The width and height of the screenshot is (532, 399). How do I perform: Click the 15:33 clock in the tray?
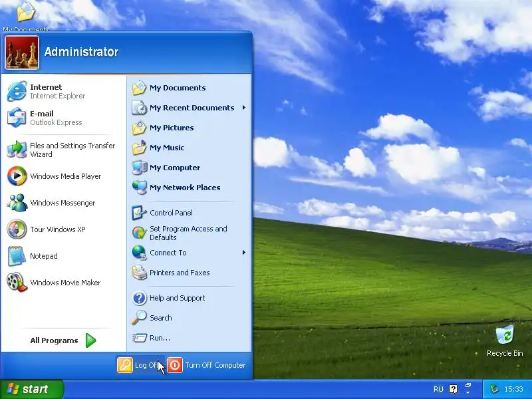[x=513, y=389]
